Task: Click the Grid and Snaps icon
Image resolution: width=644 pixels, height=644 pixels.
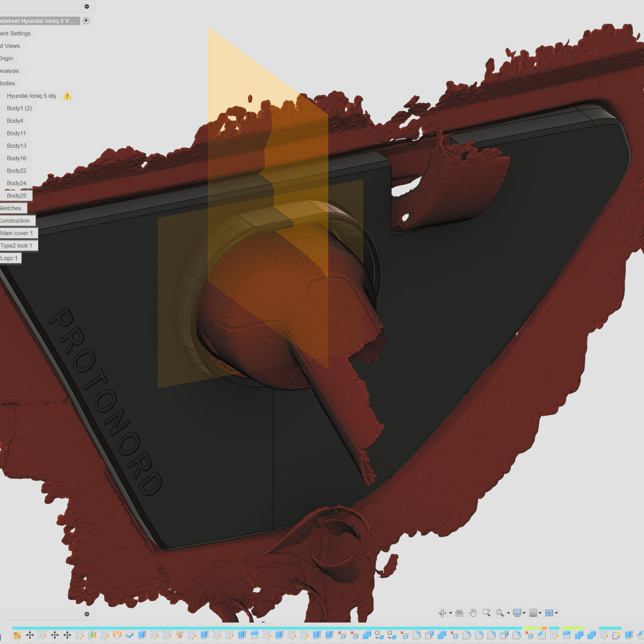Action: (533, 613)
